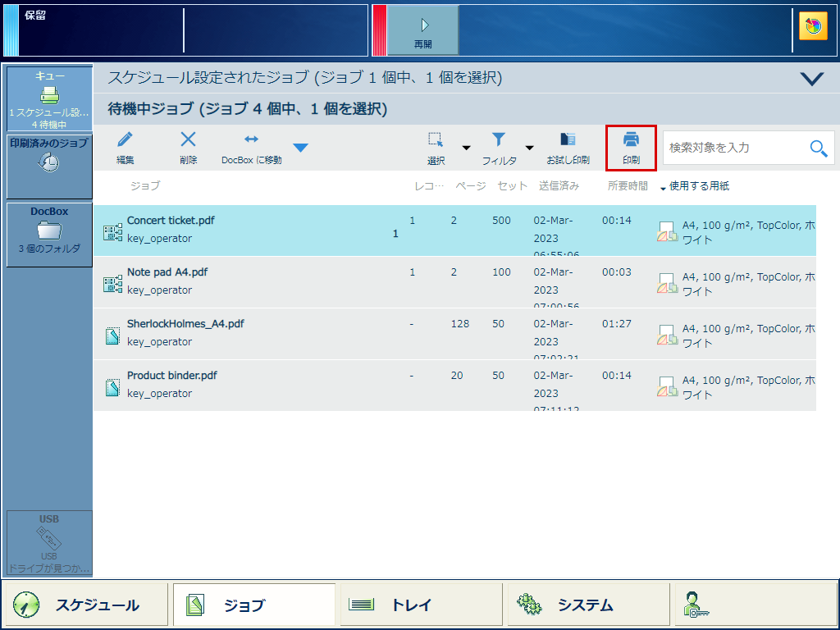
Task: Click the ジョブ column header
Action: click(x=144, y=186)
